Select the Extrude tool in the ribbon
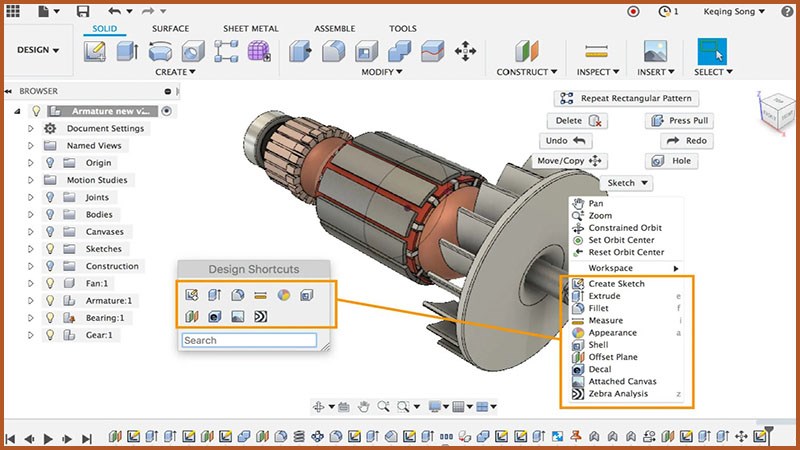This screenshot has height=450, width=800. (129, 51)
